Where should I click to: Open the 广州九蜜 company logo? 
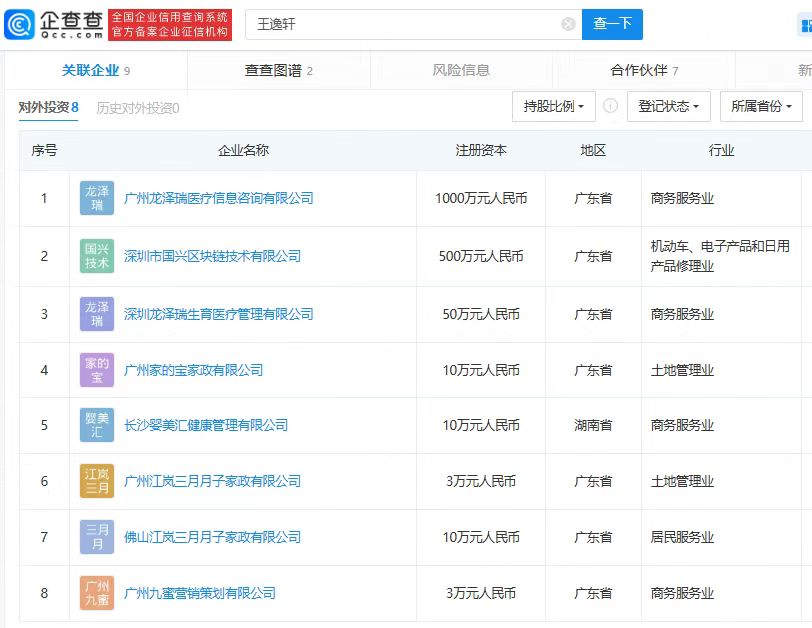(97, 593)
